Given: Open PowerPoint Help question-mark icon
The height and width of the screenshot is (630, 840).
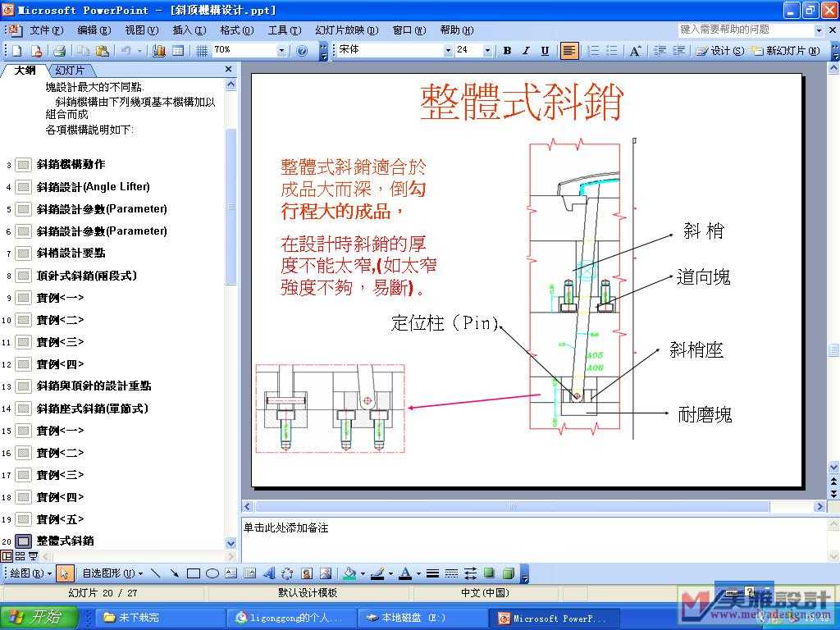Looking at the screenshot, I should (x=302, y=51).
